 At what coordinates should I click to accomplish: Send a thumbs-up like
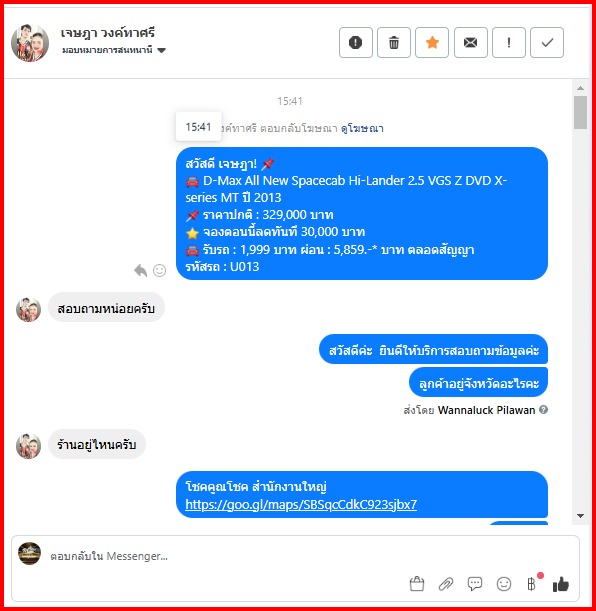click(x=561, y=584)
